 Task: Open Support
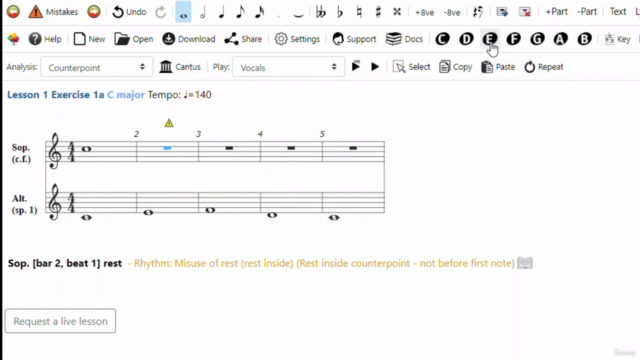(354, 39)
